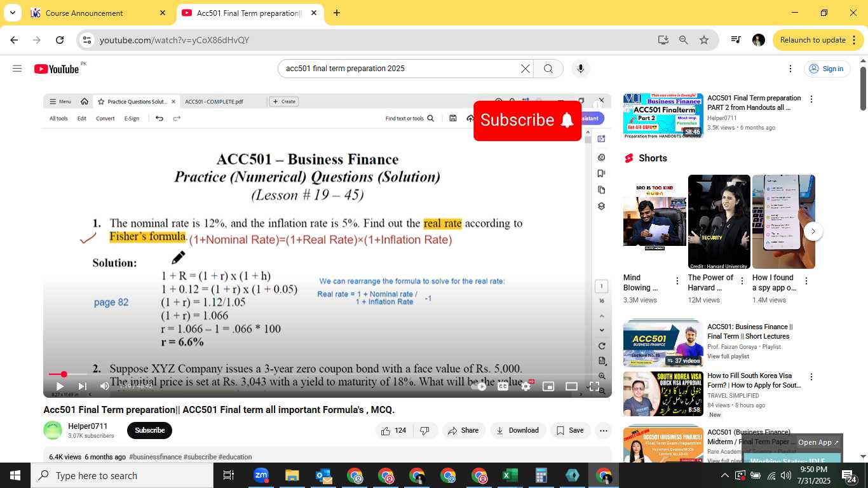The image size is (868, 488).
Task: Open South Korea Visa video title
Action: pyautogui.click(x=754, y=381)
